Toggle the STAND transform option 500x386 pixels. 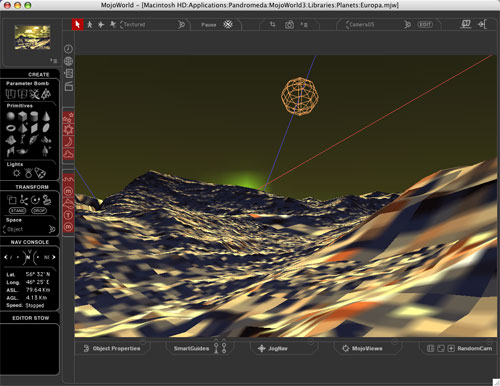click(x=18, y=211)
